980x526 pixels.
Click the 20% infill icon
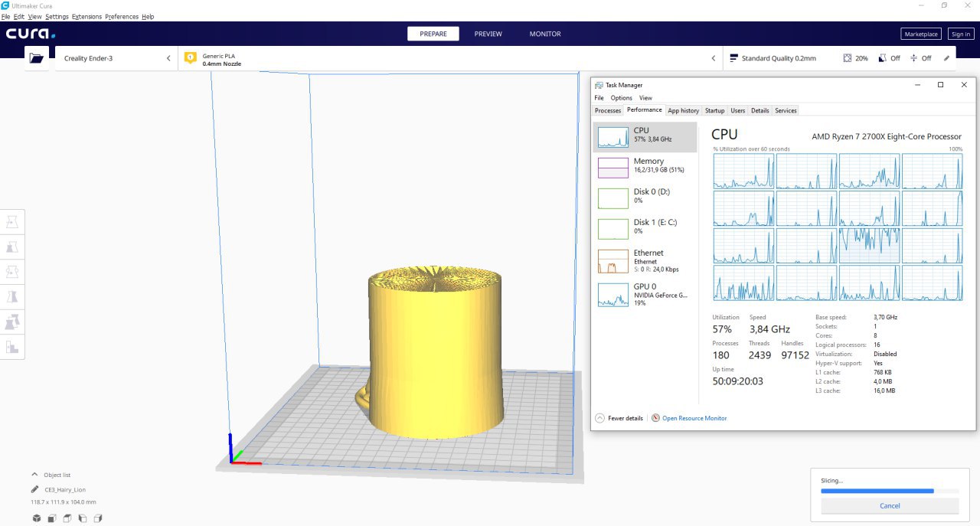click(847, 58)
